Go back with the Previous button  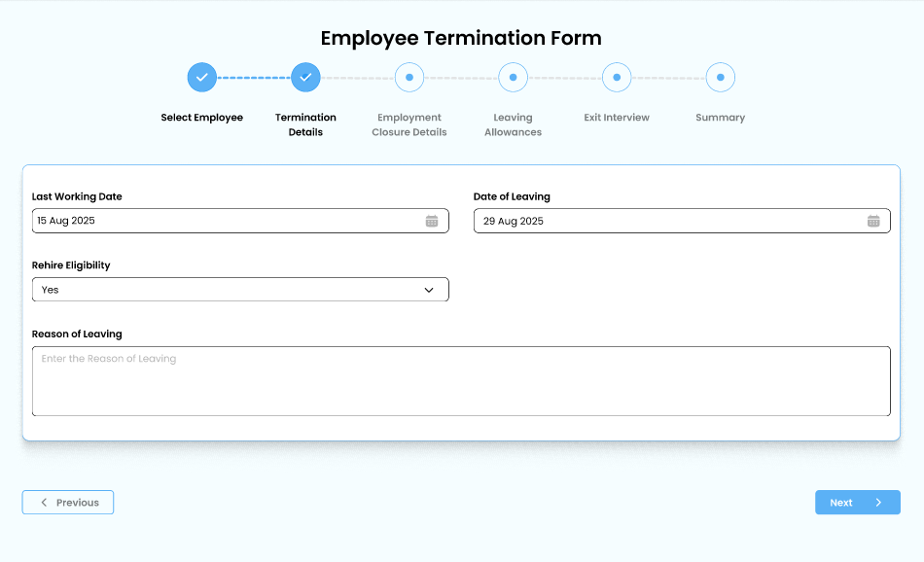click(68, 503)
